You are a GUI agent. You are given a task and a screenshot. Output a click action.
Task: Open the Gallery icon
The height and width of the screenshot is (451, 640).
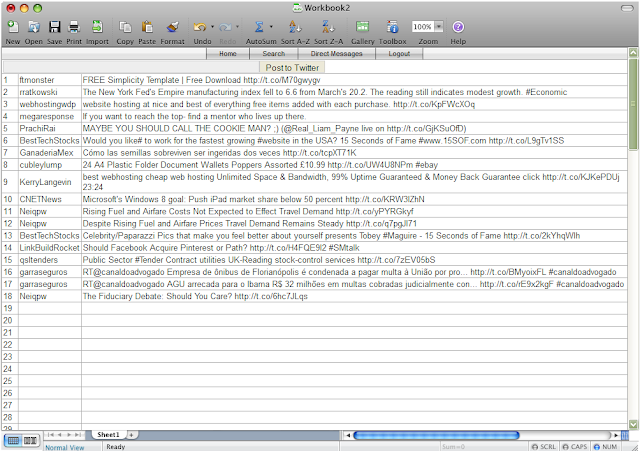coord(362,27)
